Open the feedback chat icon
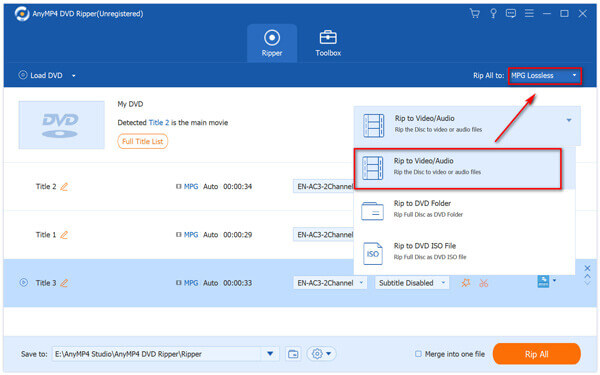Image resolution: width=600 pixels, height=375 pixels. point(511,13)
